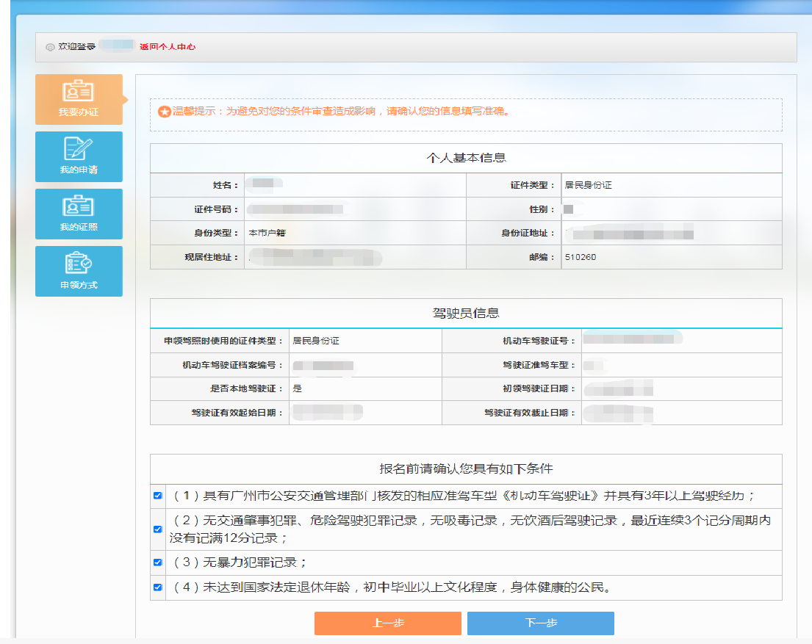The width and height of the screenshot is (812, 644).
Task: Open the 我的证照 sidebar label
Action: pyautogui.click(x=79, y=228)
